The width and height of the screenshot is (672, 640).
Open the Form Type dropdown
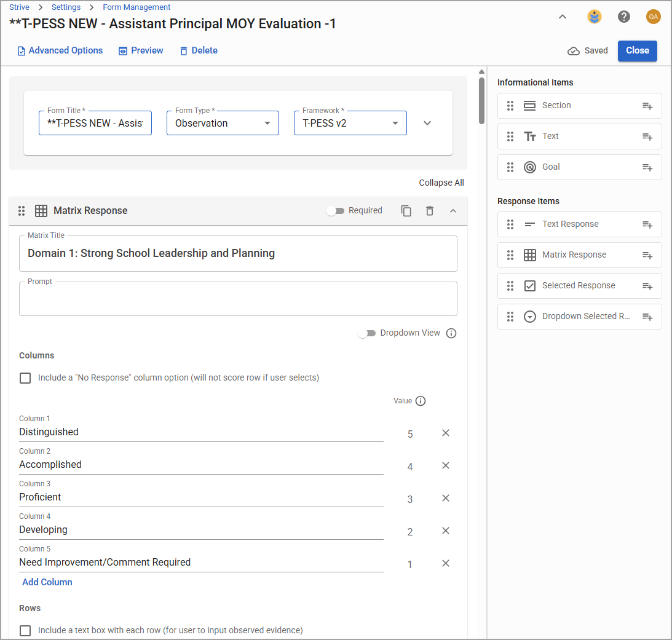(x=223, y=124)
